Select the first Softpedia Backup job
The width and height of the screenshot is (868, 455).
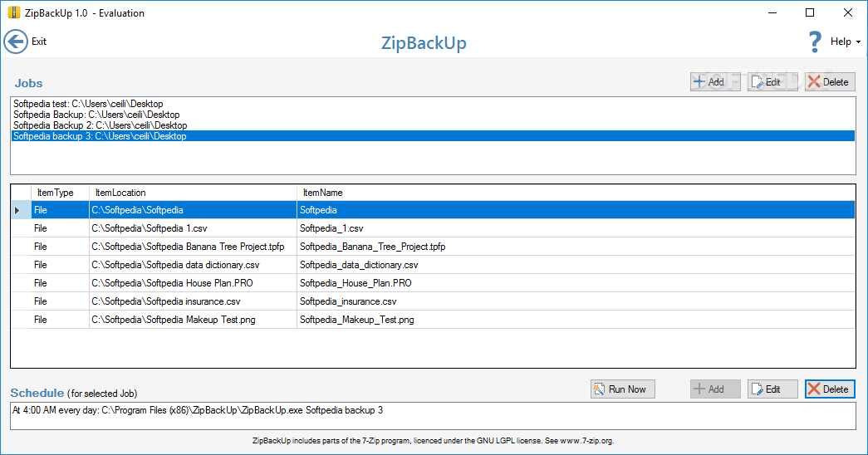pyautogui.click(x=433, y=115)
